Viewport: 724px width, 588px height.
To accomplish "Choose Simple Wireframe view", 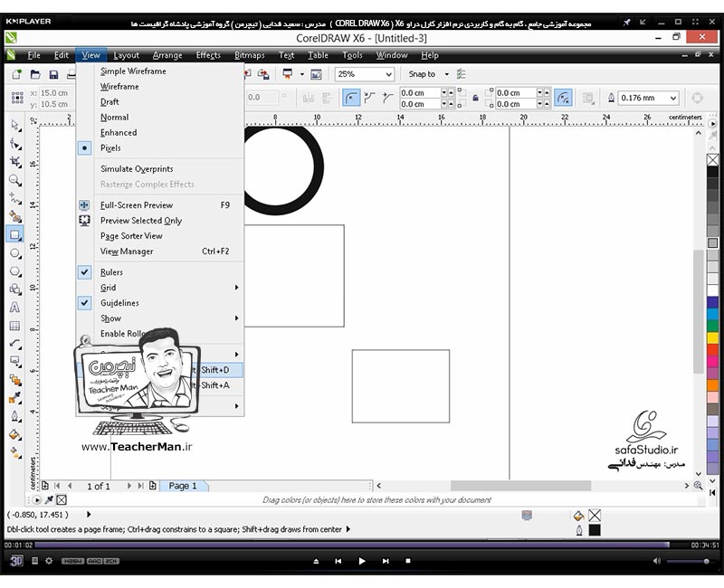I will pyautogui.click(x=160, y=71).
